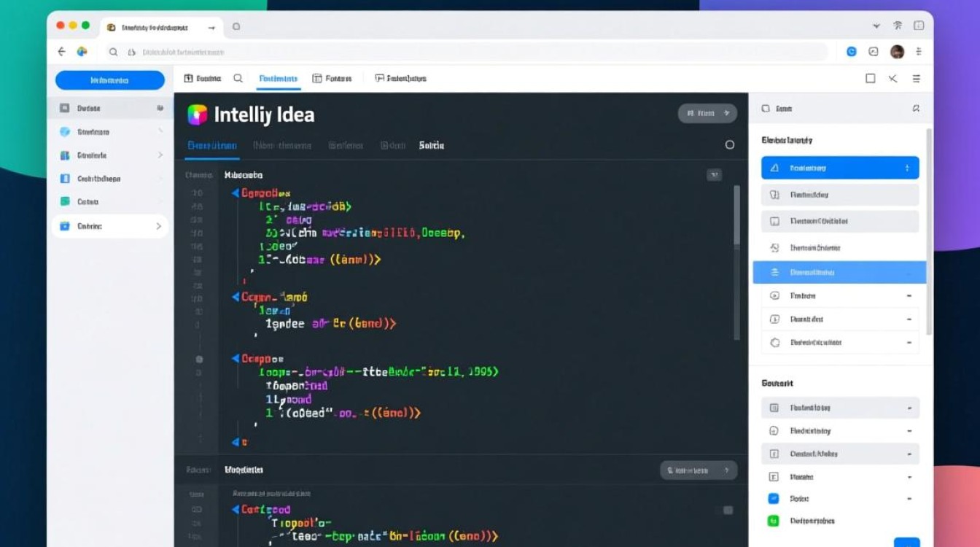The height and width of the screenshot is (547, 980).
Task: Open the left sidebar item with the teal square icon
Action: click(111, 201)
